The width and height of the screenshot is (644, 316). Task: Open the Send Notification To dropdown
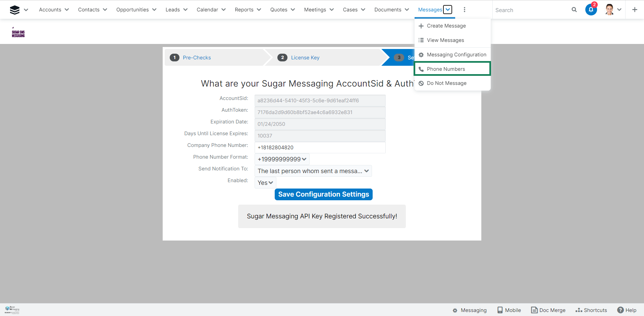point(313,171)
